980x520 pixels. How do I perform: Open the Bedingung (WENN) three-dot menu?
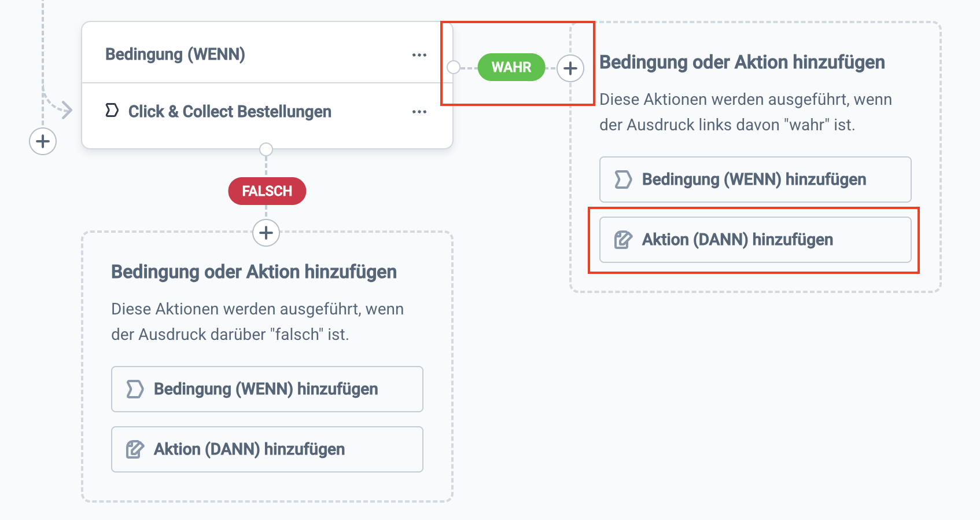419,55
